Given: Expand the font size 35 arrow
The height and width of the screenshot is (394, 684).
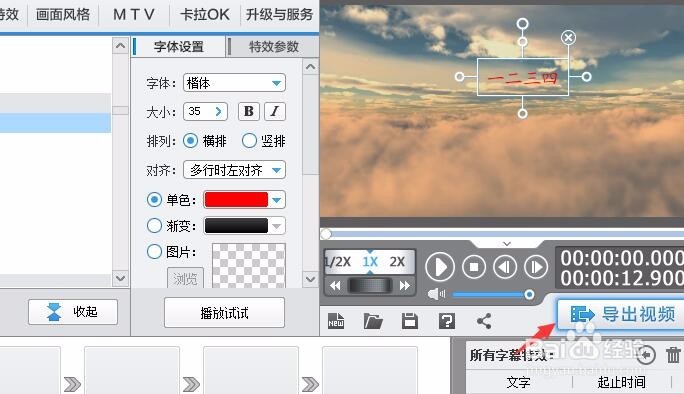Looking at the screenshot, I should point(219,112).
